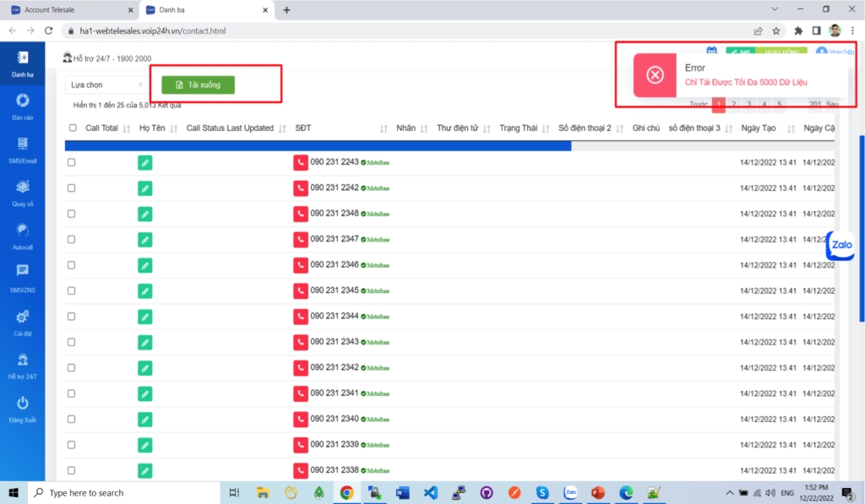Check the row for 090 231 2242
The width and height of the screenshot is (865, 504).
(x=72, y=188)
